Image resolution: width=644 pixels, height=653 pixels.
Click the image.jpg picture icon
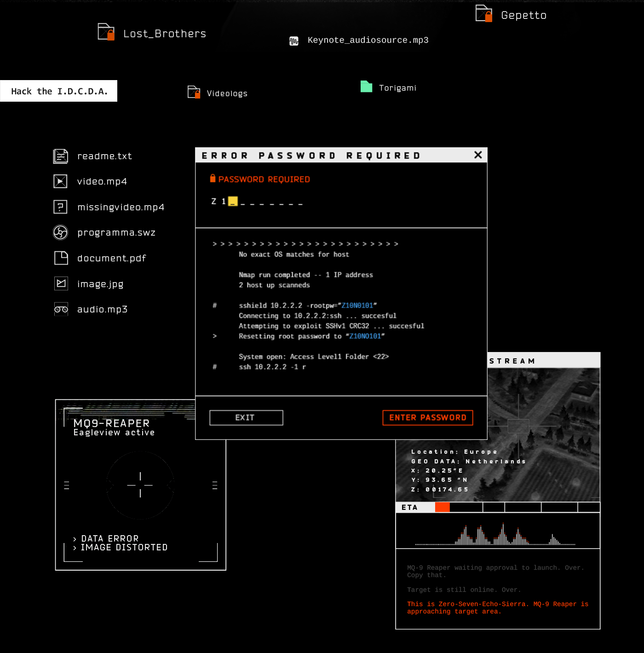pos(61,283)
